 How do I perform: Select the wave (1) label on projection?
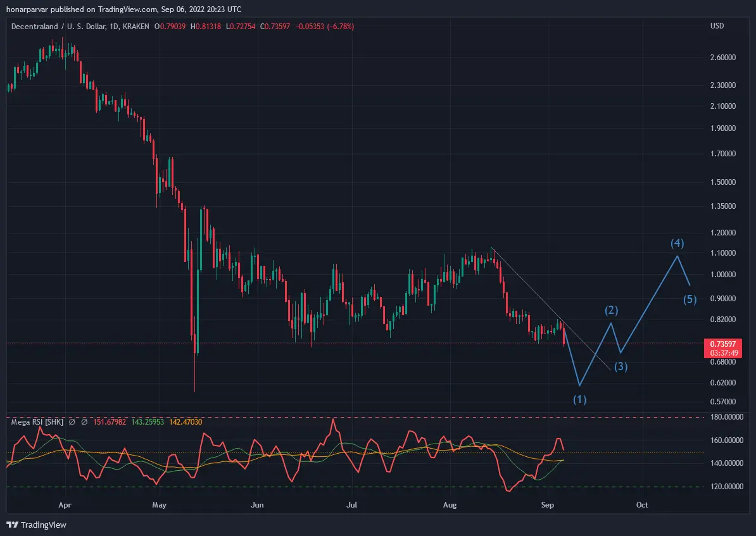(579, 399)
